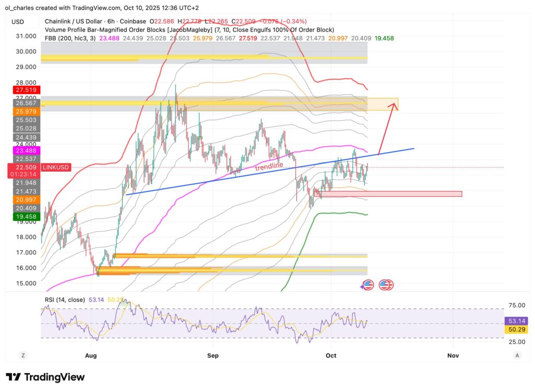Click the red projection arrow drawing
535x392 pixels.
[387, 129]
